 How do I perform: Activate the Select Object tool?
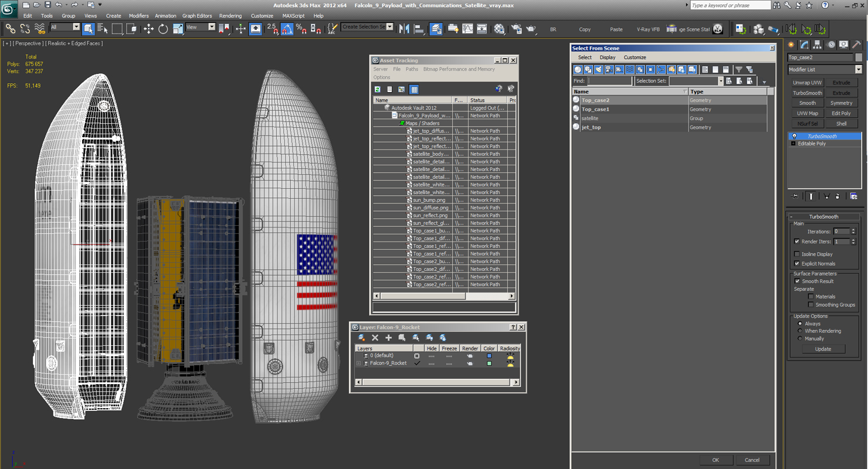click(x=89, y=29)
